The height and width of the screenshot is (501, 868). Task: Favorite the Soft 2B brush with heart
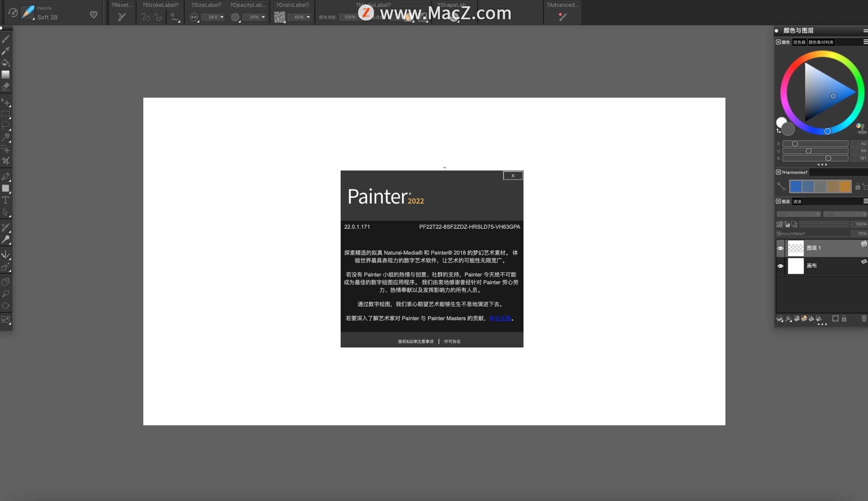(94, 14)
